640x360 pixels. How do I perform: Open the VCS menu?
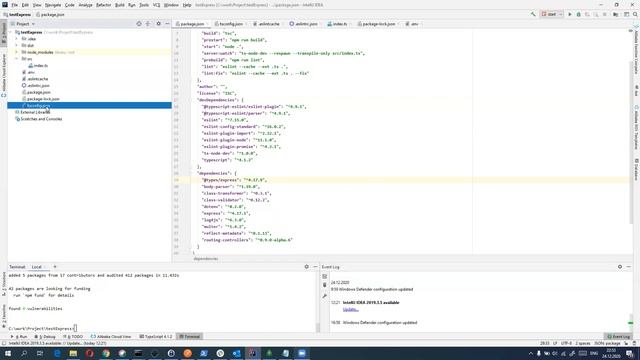click(x=156, y=5)
